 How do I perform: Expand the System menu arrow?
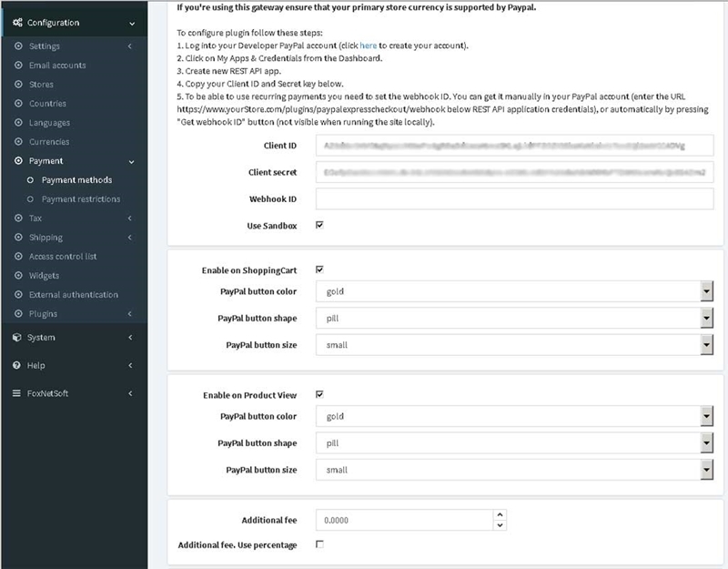tap(130, 337)
